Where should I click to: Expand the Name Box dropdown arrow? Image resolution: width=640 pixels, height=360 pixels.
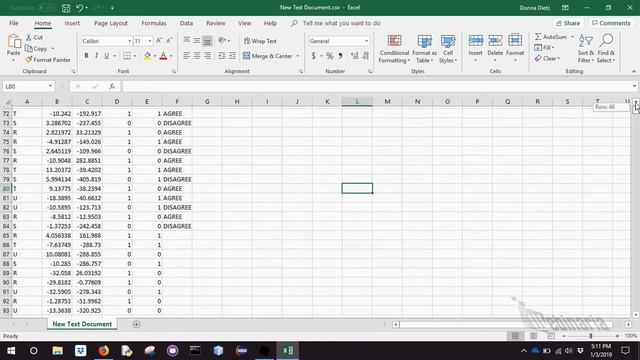point(50,86)
